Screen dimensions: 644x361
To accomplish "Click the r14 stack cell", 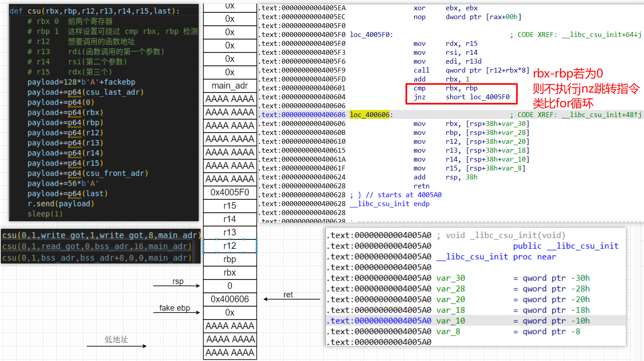I will pyautogui.click(x=230, y=219).
